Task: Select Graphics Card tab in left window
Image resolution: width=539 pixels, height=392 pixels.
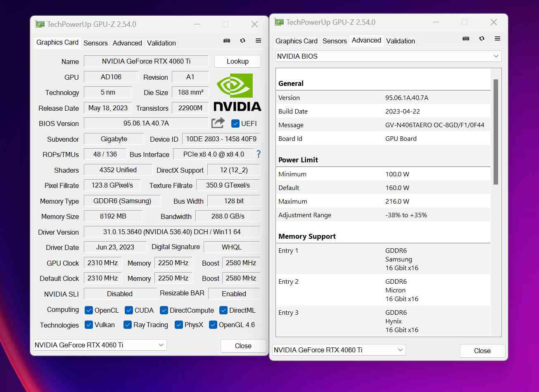Action: click(x=57, y=42)
